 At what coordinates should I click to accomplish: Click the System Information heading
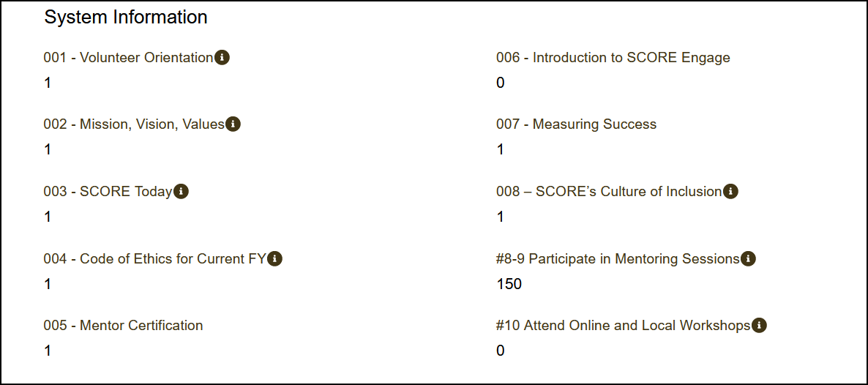[126, 18]
